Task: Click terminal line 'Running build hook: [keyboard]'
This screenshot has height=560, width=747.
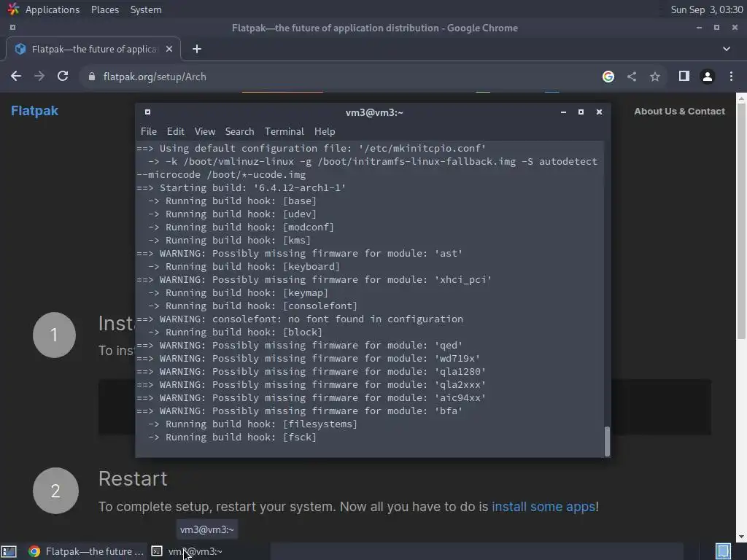Action: coord(244,267)
